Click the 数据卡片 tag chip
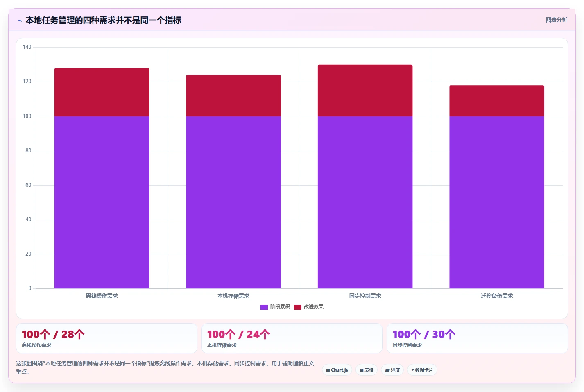584x392 pixels. (x=422, y=370)
